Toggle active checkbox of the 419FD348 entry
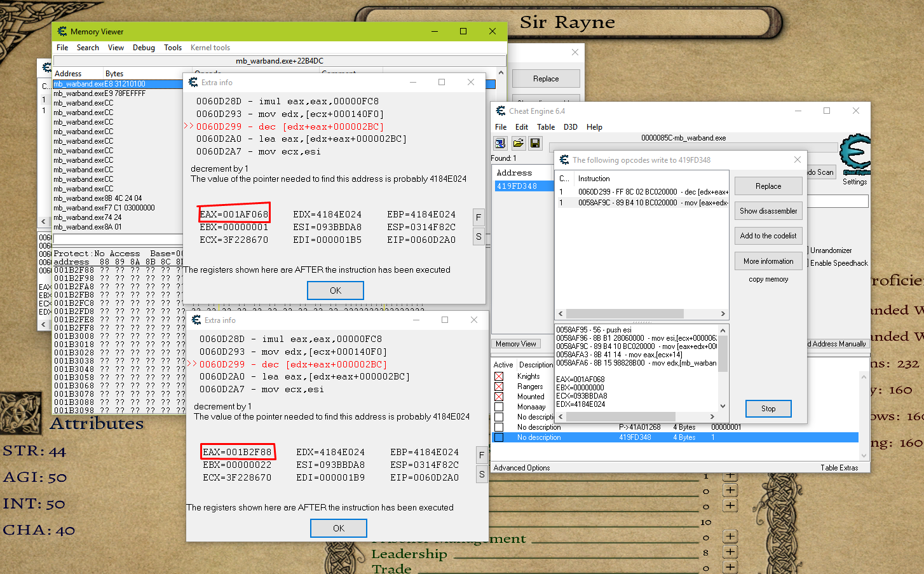 (x=499, y=437)
